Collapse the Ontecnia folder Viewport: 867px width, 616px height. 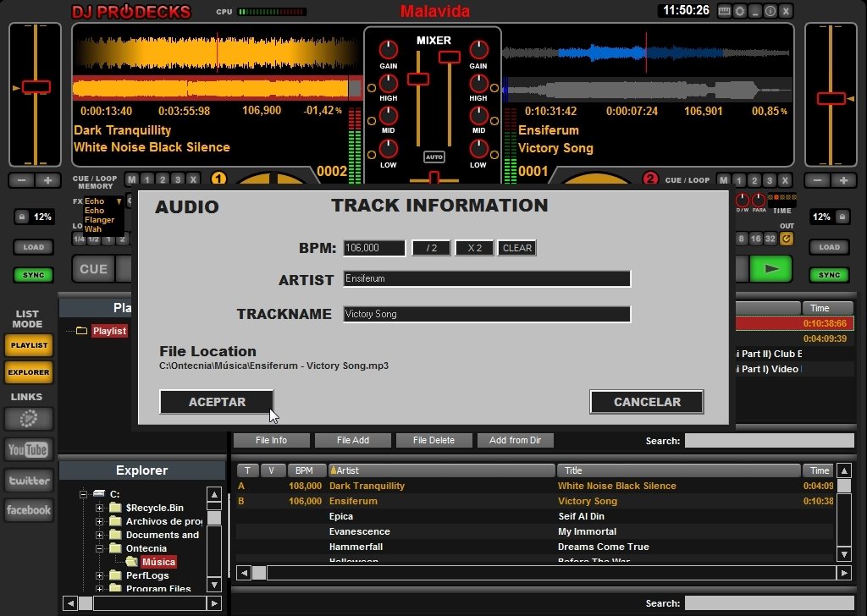pyautogui.click(x=100, y=548)
